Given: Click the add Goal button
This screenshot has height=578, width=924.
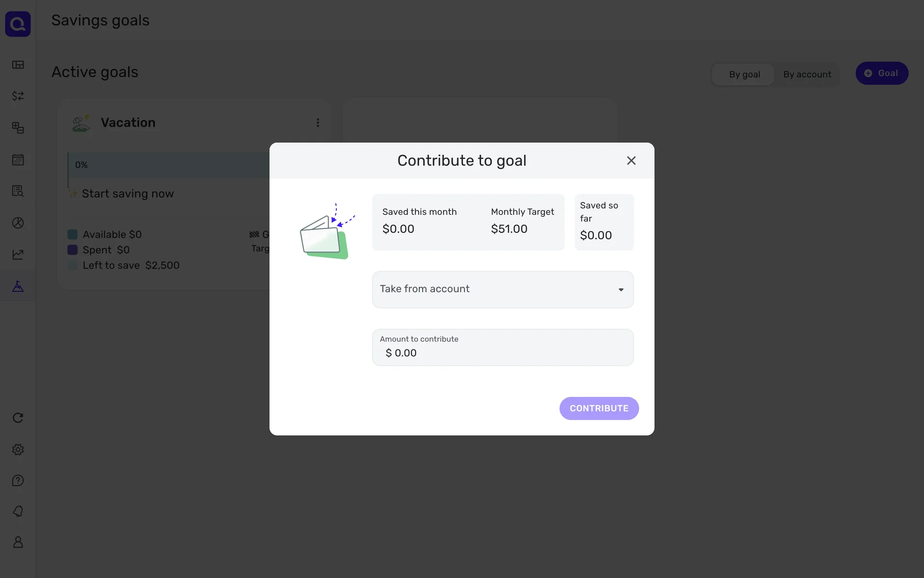Looking at the screenshot, I should pyautogui.click(x=882, y=73).
